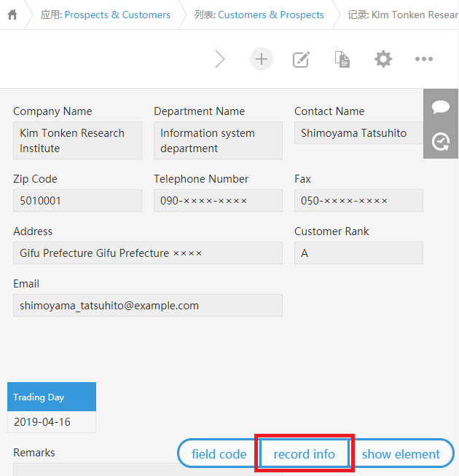Click the field code button

[219, 454]
